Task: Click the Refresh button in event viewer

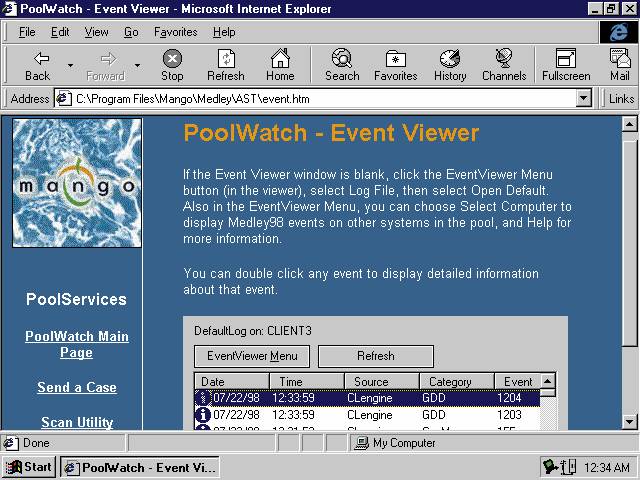Action: point(376,356)
